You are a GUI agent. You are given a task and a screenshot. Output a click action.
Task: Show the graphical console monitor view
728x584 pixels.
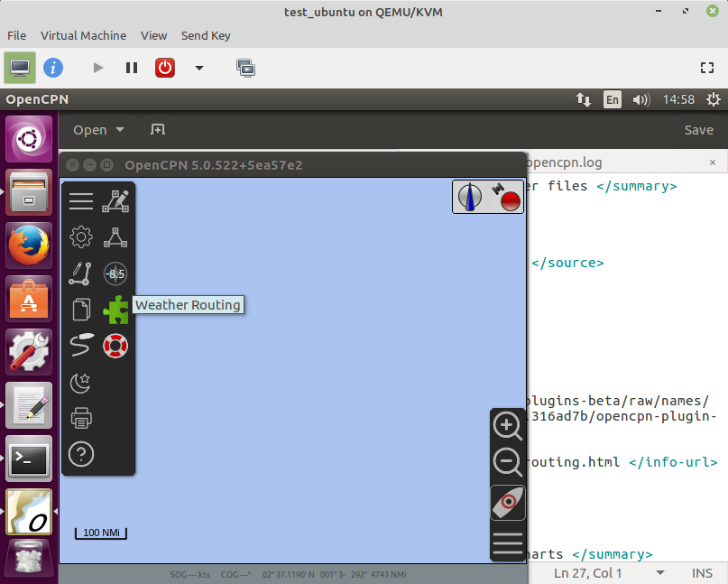20,68
